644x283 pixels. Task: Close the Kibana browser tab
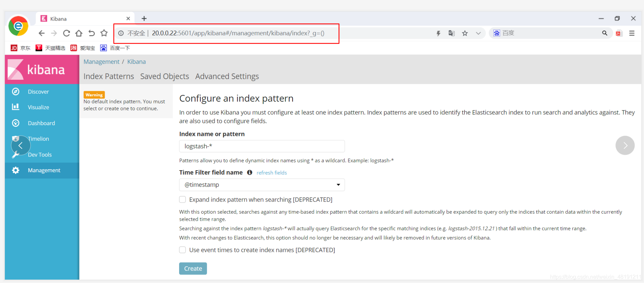click(x=128, y=19)
